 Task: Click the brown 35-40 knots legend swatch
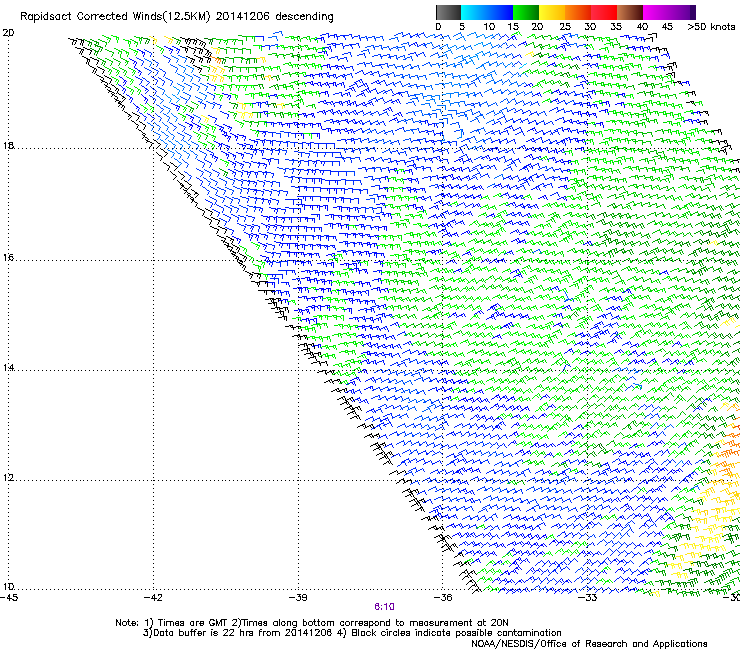[x=630, y=12]
